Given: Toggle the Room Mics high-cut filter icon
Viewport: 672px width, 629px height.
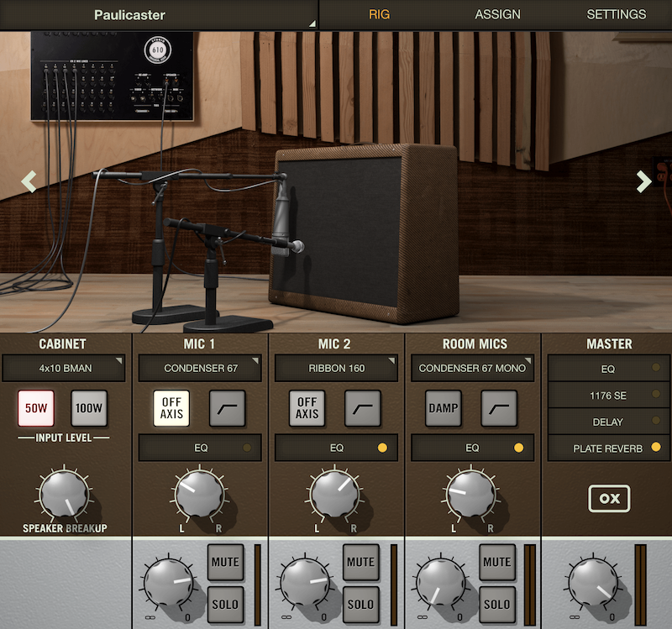Looking at the screenshot, I should coord(499,408).
